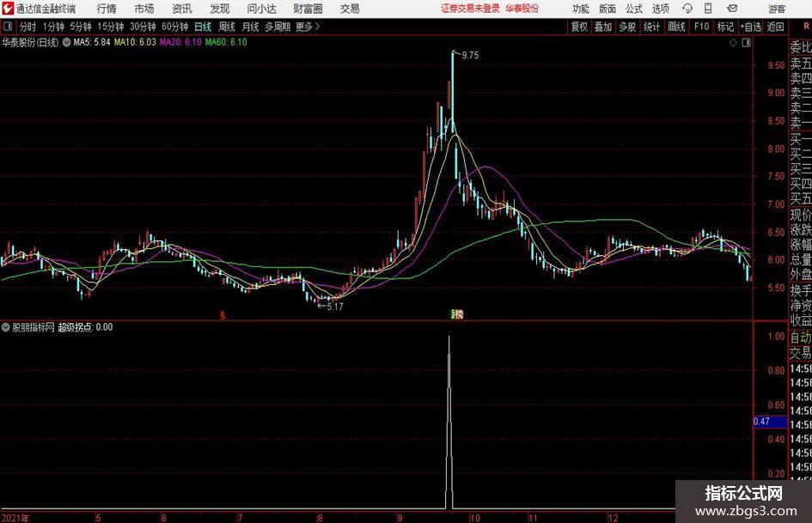This screenshot has width=812, height=523.
Task: Open the mail envelope icon
Action: pyautogui.click(x=732, y=9)
